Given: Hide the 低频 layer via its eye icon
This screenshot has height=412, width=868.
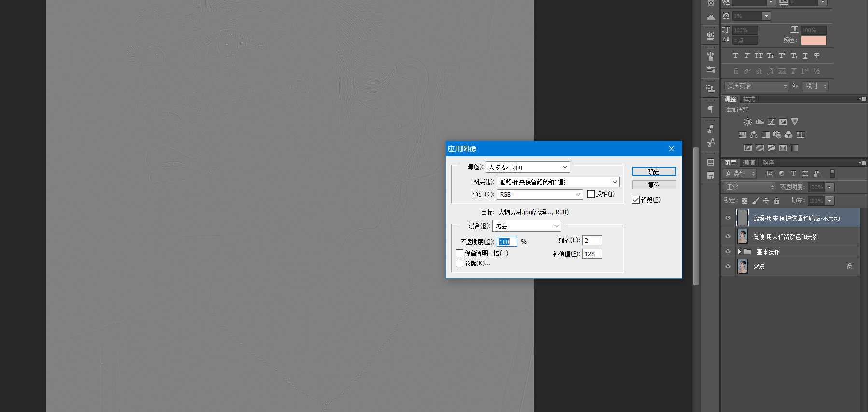Looking at the screenshot, I should coord(728,236).
